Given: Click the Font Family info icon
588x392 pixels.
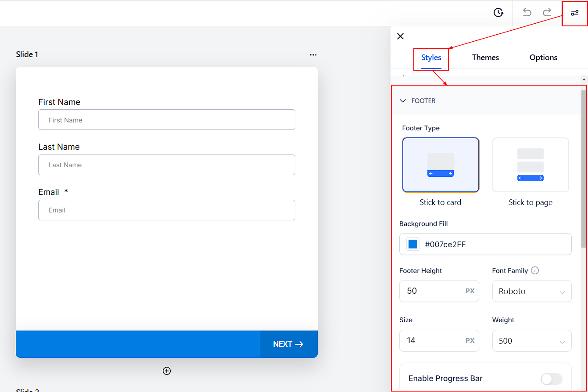Looking at the screenshot, I should (535, 271).
